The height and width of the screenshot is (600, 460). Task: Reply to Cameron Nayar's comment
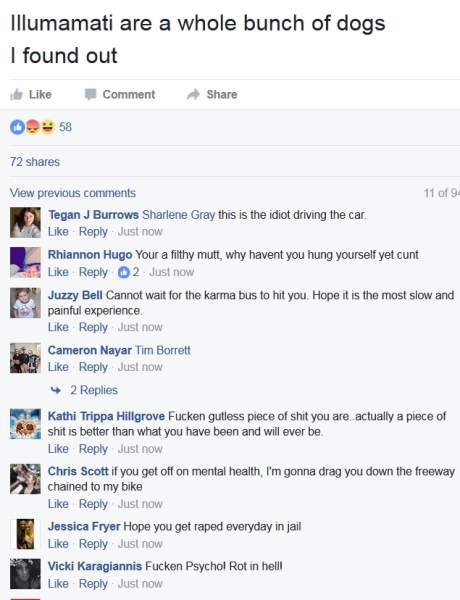click(93, 367)
